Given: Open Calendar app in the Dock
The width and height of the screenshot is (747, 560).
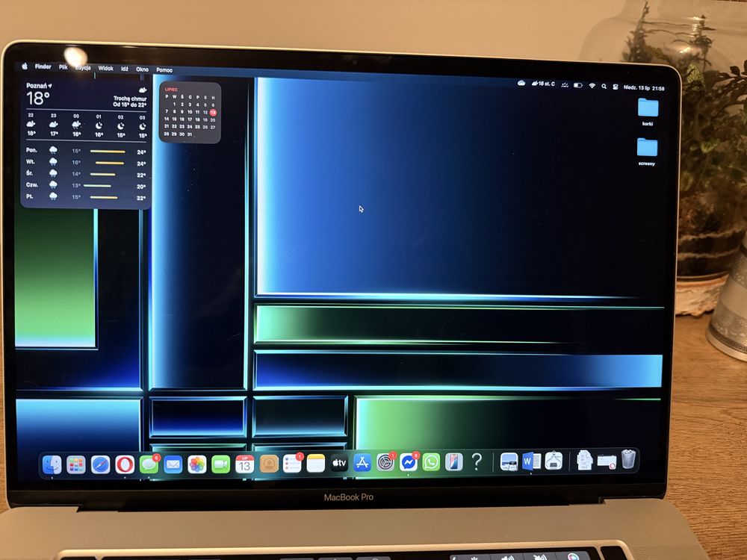Looking at the screenshot, I should click(244, 464).
